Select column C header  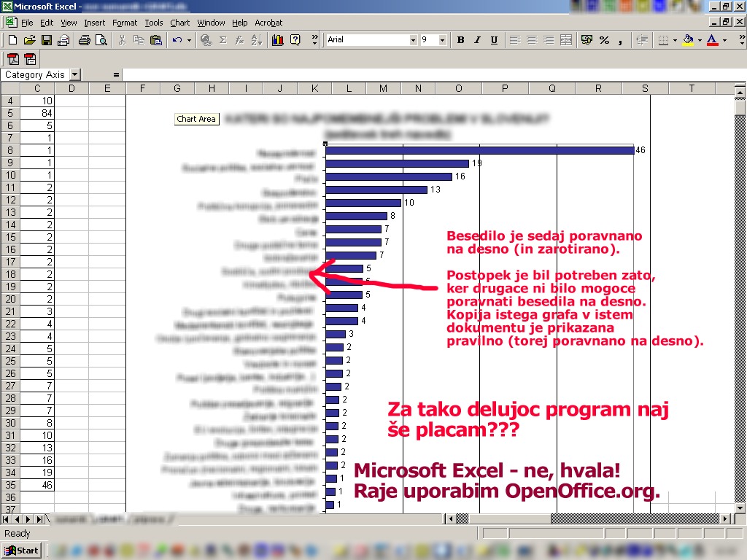tap(37, 88)
